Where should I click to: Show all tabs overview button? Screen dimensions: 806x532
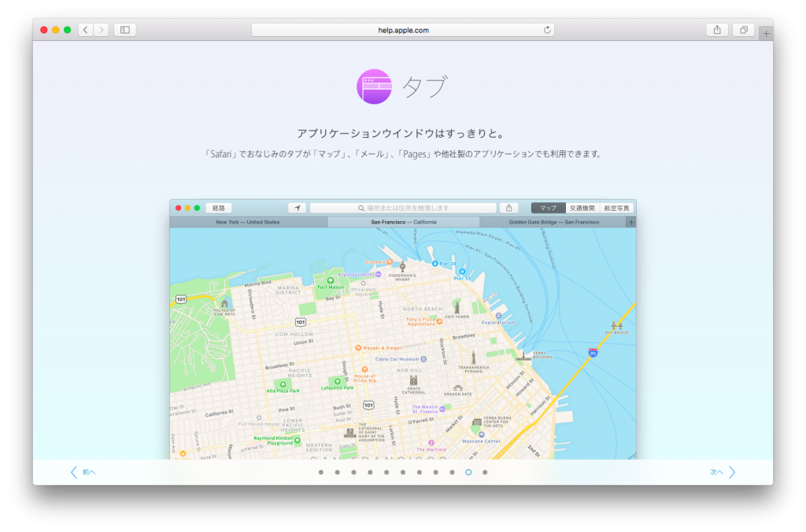742,30
